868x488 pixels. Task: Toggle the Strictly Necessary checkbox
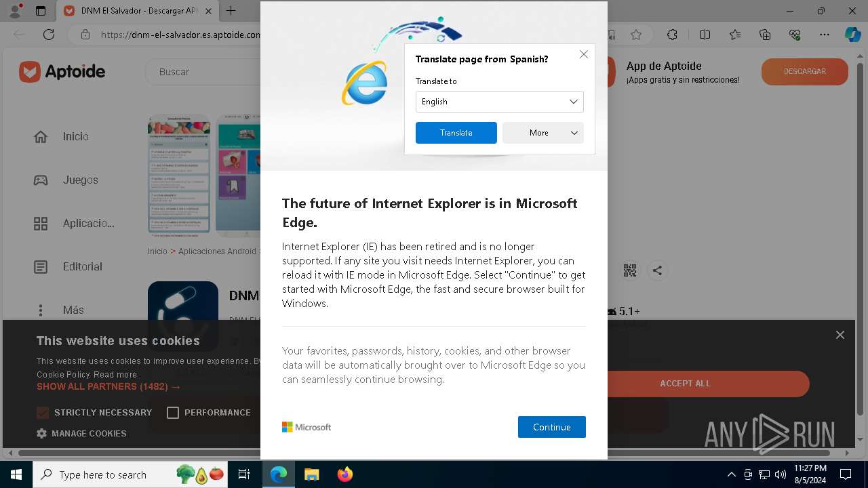(x=43, y=413)
